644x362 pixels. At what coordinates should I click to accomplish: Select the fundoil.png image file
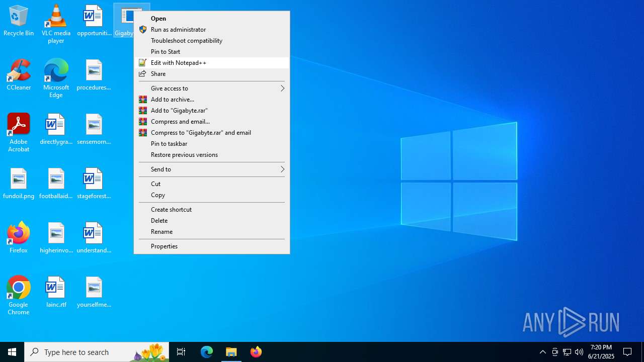(19, 184)
